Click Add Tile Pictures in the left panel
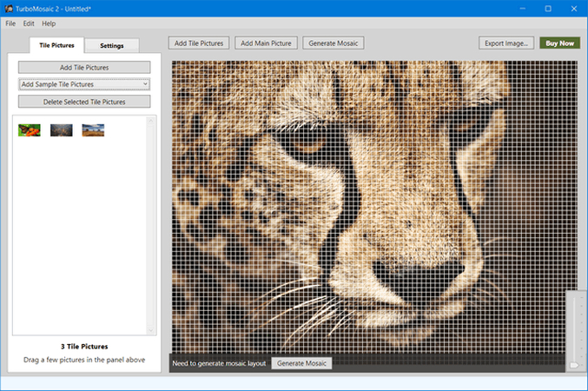 84,68
